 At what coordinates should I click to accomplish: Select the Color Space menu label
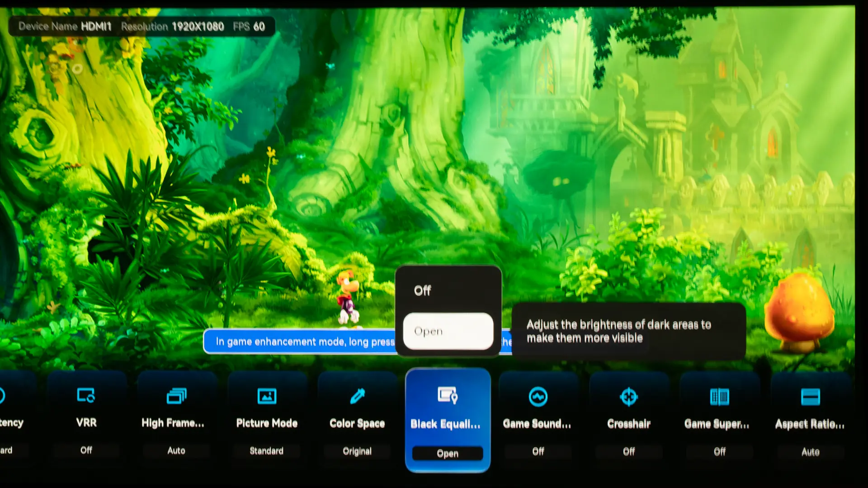(357, 423)
